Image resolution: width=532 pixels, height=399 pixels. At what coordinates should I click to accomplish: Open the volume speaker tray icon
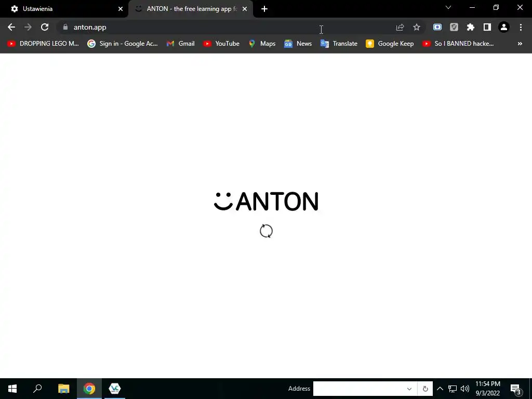click(x=465, y=389)
